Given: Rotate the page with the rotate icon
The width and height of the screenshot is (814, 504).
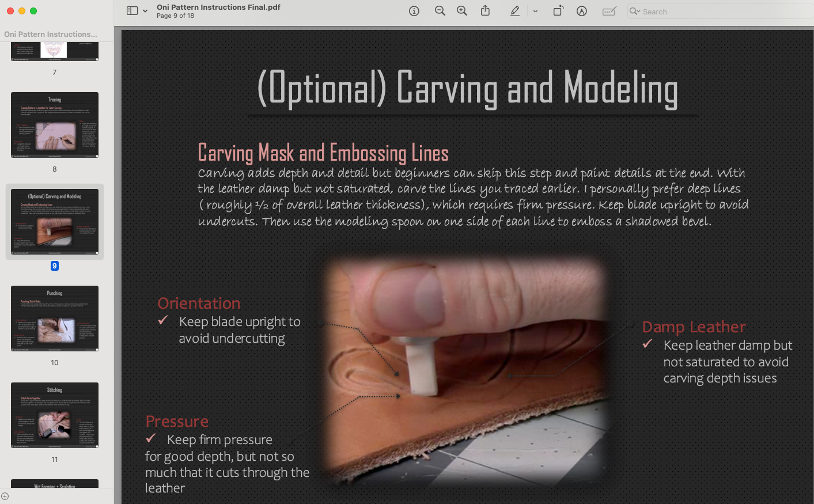Looking at the screenshot, I should [558, 11].
